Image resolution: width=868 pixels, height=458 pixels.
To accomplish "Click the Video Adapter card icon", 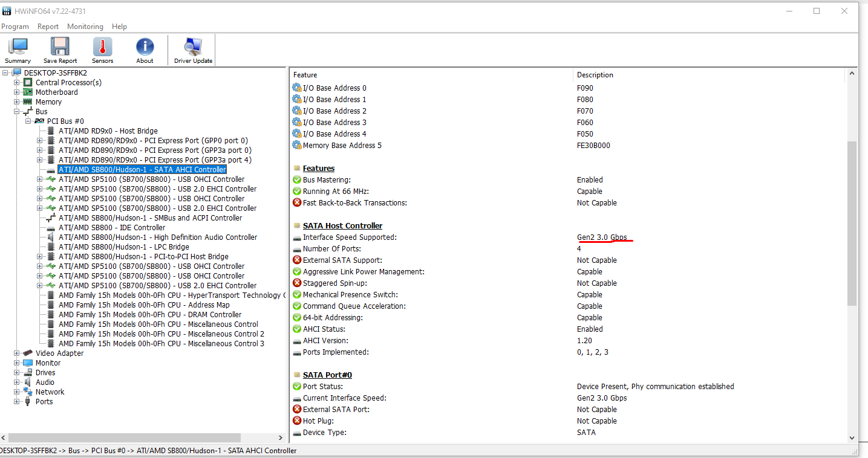I will coord(28,353).
